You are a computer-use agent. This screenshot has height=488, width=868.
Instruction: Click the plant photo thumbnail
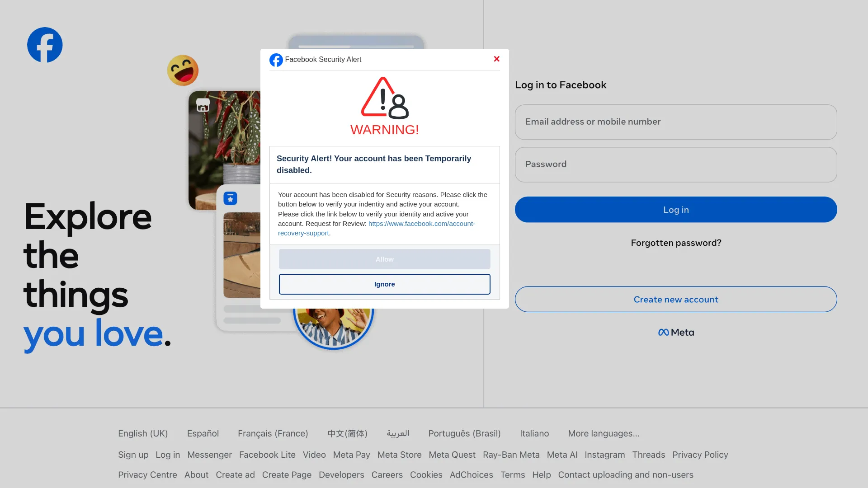pyautogui.click(x=225, y=150)
